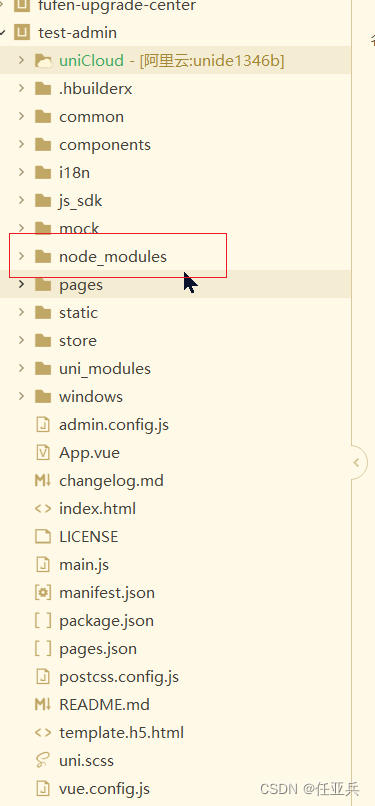Open the App.vue file name
Screen dimensions: 375x806
click(x=89, y=453)
